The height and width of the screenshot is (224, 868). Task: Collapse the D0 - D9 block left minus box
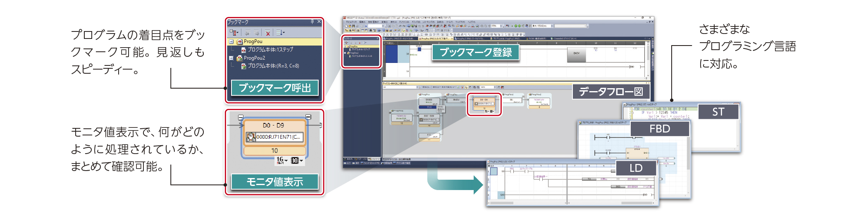coord(241,118)
